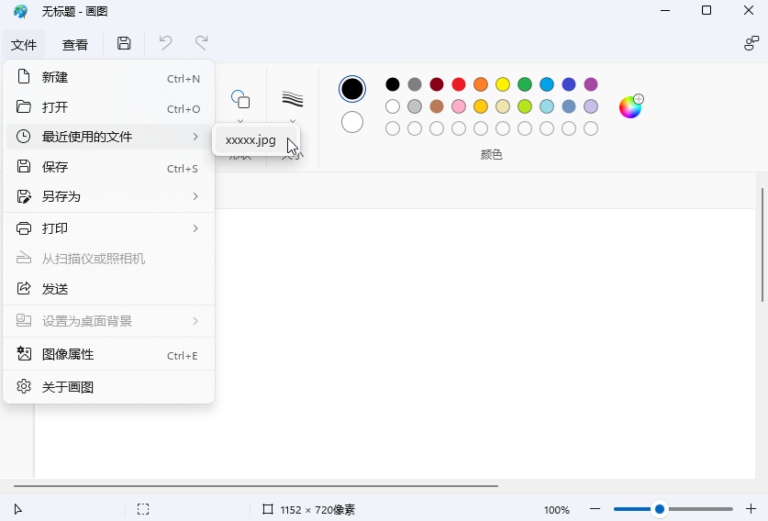
Task: Select the white secondary color circle
Action: pyautogui.click(x=352, y=122)
